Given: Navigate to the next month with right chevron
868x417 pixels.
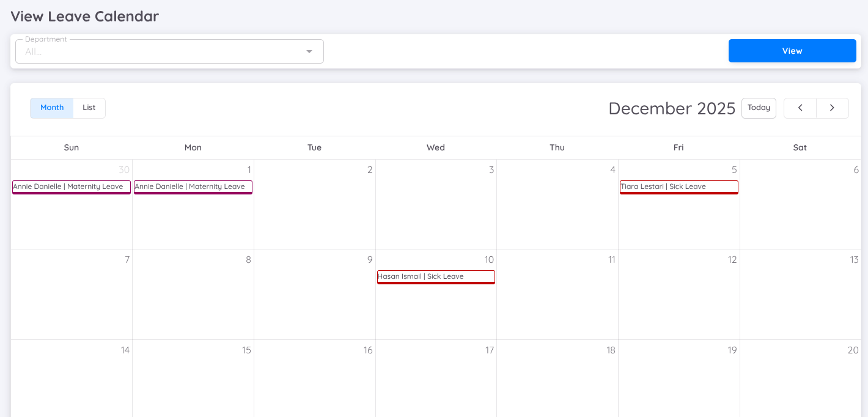Looking at the screenshot, I should [833, 108].
